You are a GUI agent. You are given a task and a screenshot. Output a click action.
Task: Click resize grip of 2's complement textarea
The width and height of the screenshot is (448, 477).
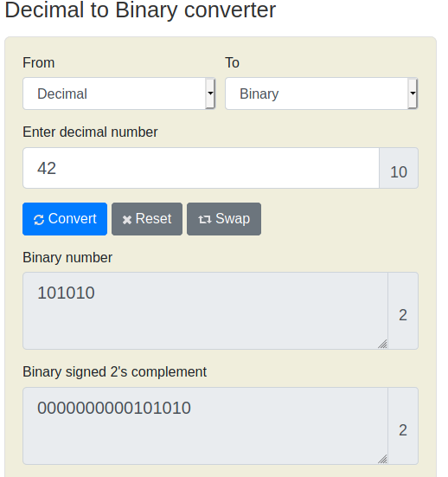tap(382, 459)
